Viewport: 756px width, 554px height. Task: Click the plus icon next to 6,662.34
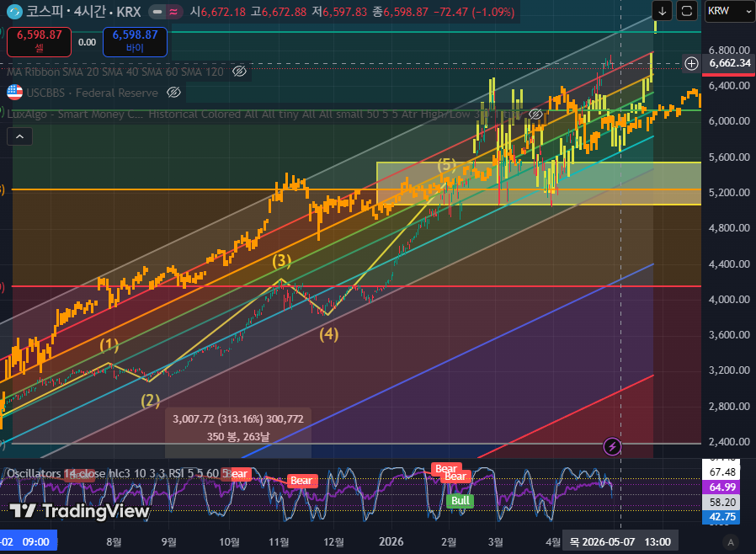pyautogui.click(x=691, y=64)
